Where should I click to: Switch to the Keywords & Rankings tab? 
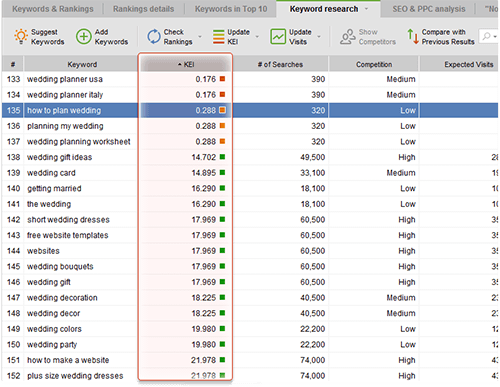pos(53,9)
